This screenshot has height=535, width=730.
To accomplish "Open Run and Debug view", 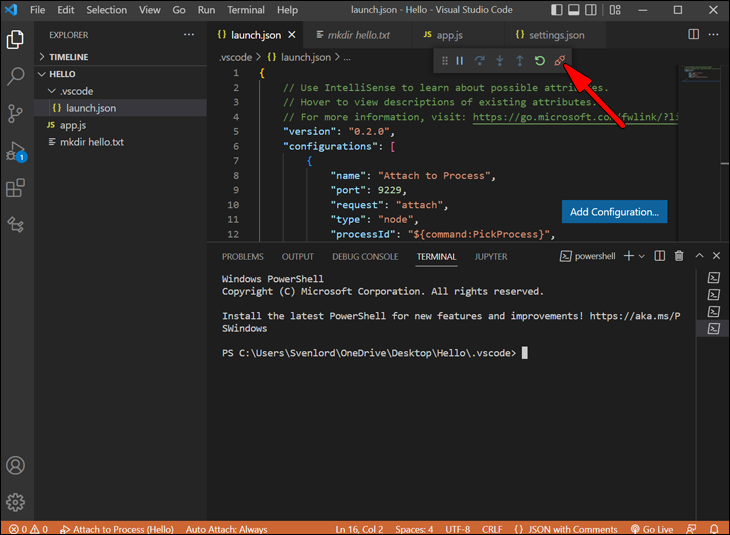I will tap(16, 151).
